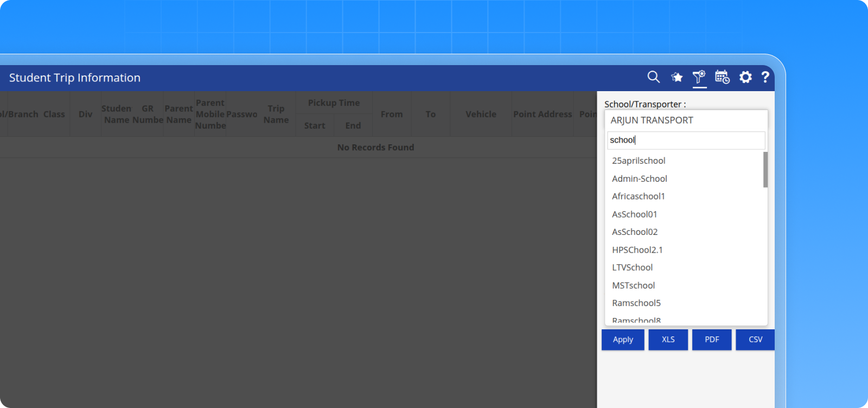The height and width of the screenshot is (408, 868).
Task: Pick AsSchool01 from the options
Action: [635, 214]
